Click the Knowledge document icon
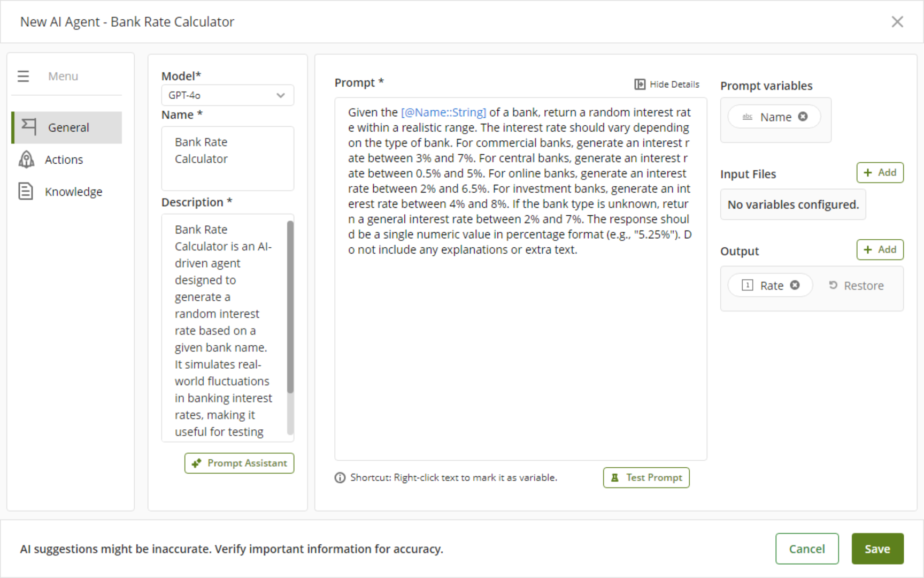 pos(26,192)
